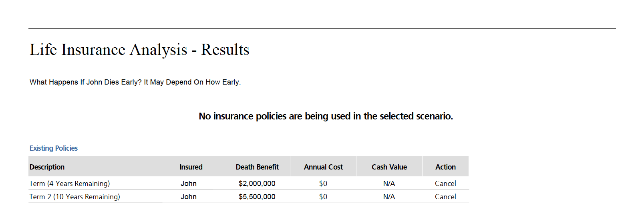
Task: Select the Insured column header
Action: pyautogui.click(x=191, y=167)
